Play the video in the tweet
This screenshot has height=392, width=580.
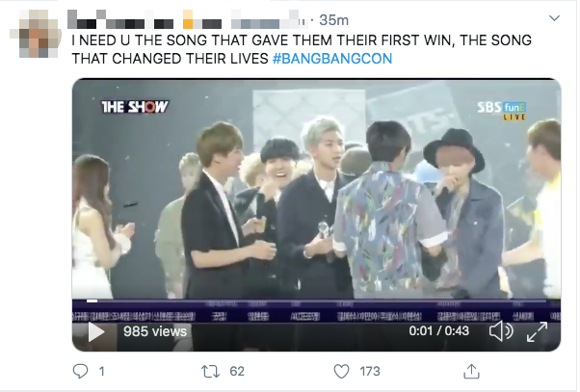click(x=96, y=332)
